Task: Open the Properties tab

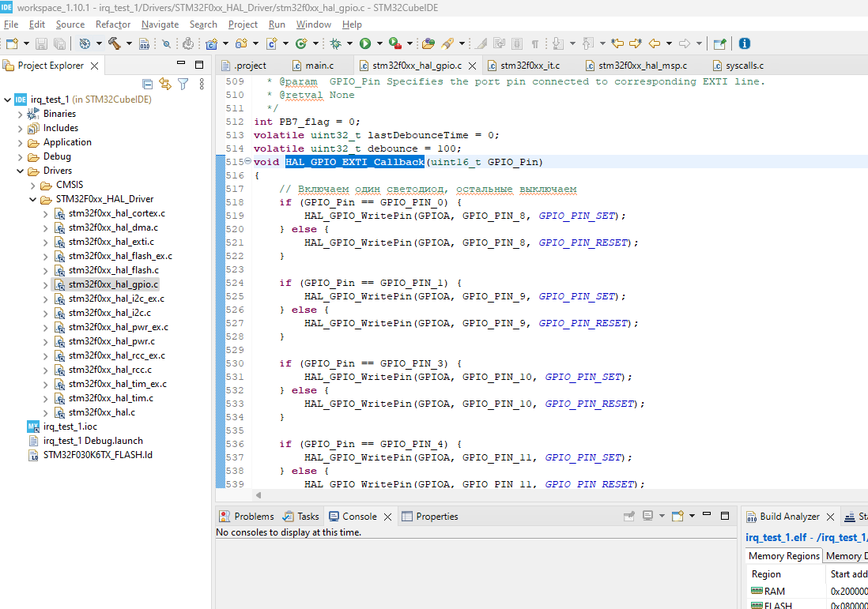Action: (x=430, y=516)
